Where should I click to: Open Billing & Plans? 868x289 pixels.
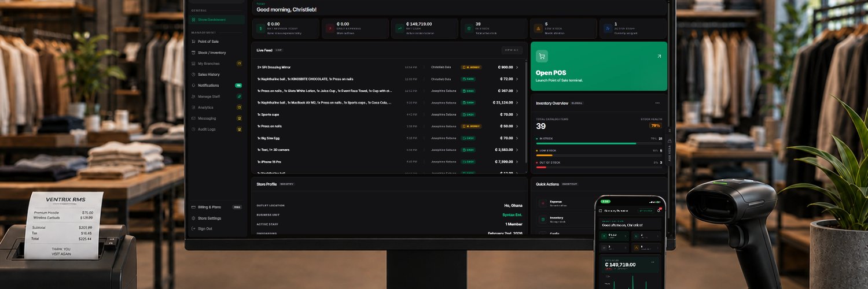216,207
